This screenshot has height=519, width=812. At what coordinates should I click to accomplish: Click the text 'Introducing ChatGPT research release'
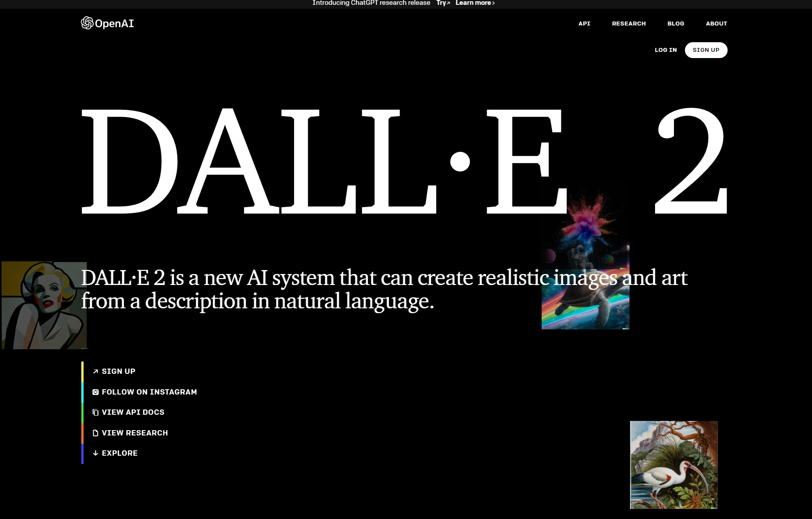(x=371, y=3)
